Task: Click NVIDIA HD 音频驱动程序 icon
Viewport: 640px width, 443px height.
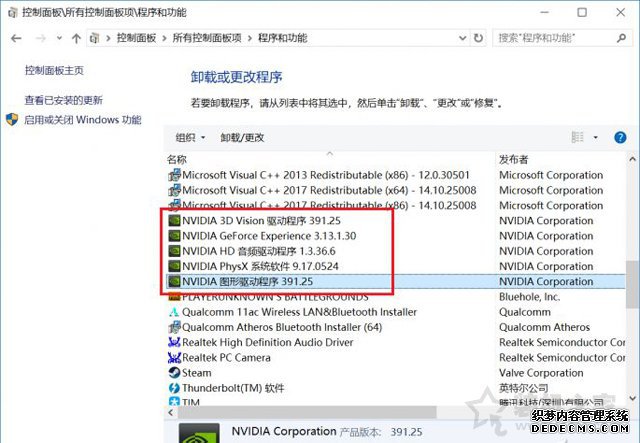Action: (174, 251)
